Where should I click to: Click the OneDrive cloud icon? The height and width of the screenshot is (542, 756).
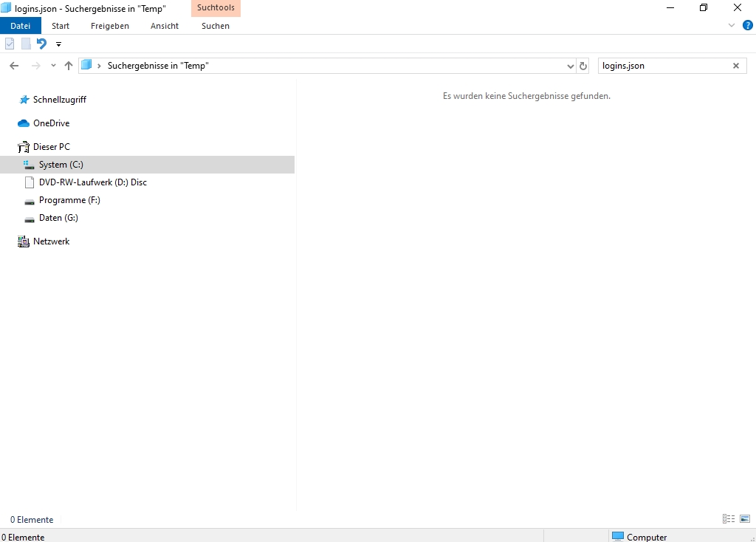pyautogui.click(x=24, y=123)
